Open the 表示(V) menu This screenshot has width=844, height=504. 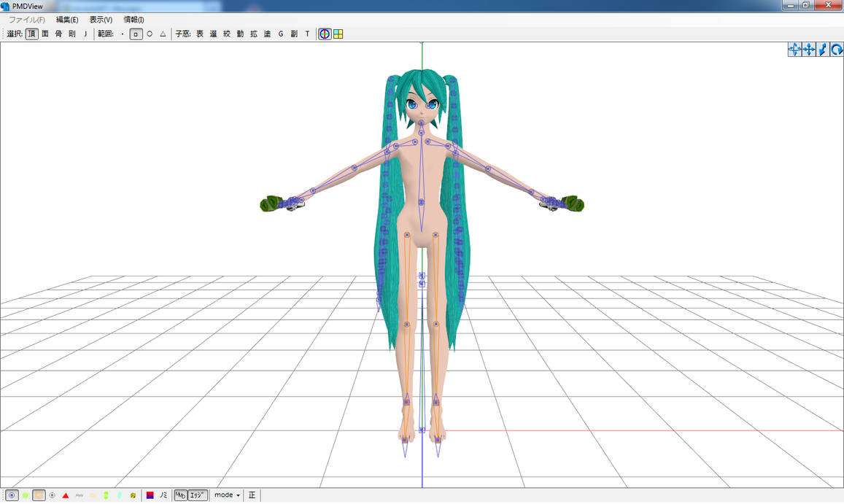pyautogui.click(x=101, y=20)
